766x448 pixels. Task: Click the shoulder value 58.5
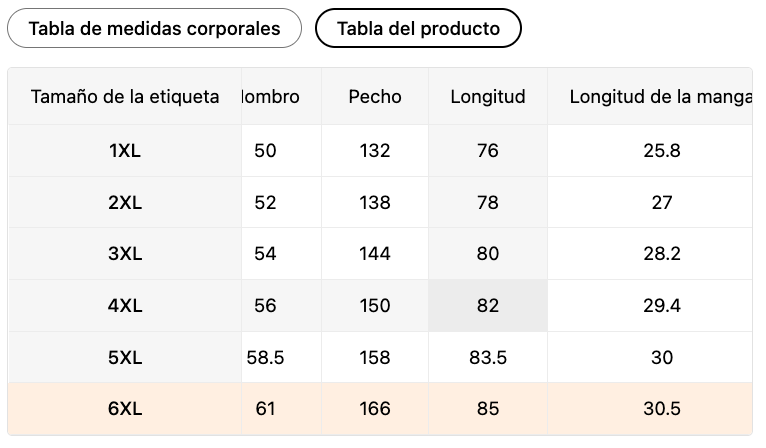[x=265, y=357]
